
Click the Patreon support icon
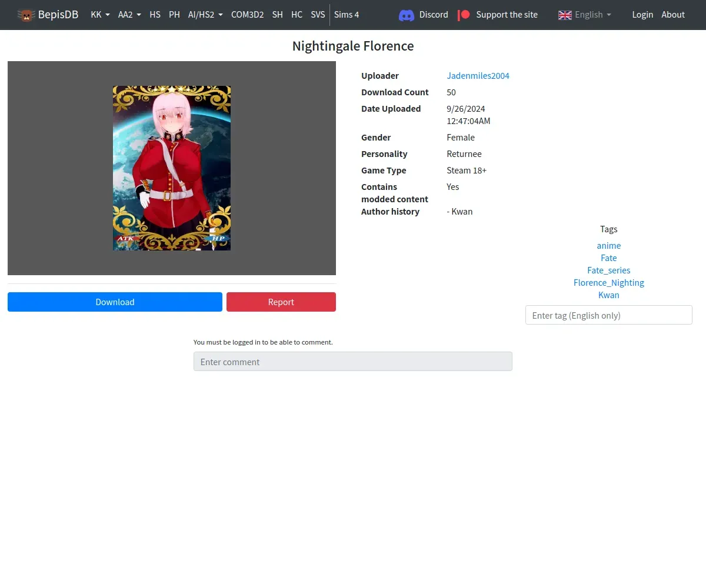click(x=464, y=15)
